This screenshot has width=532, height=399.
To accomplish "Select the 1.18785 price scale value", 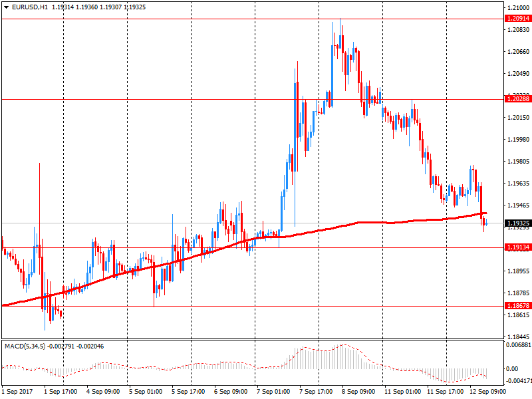I will (x=518, y=293).
